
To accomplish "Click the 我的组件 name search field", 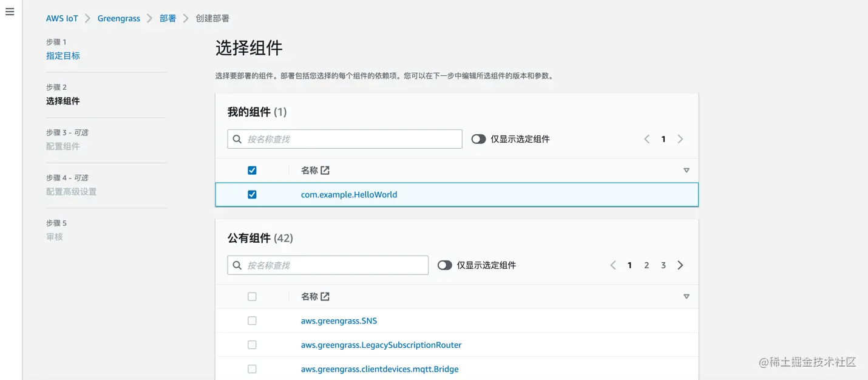I will pyautogui.click(x=345, y=139).
